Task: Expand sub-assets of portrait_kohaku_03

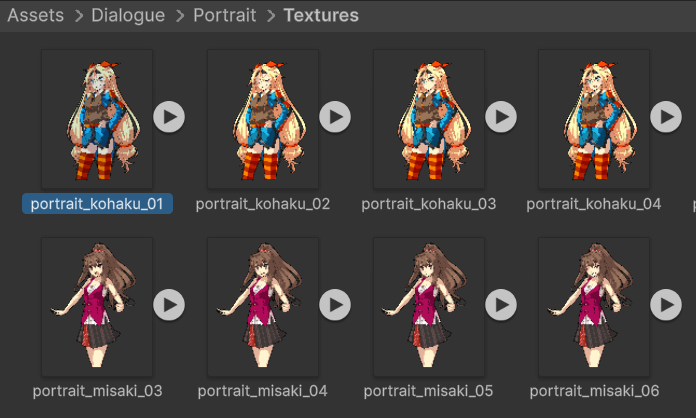Action: point(501,117)
